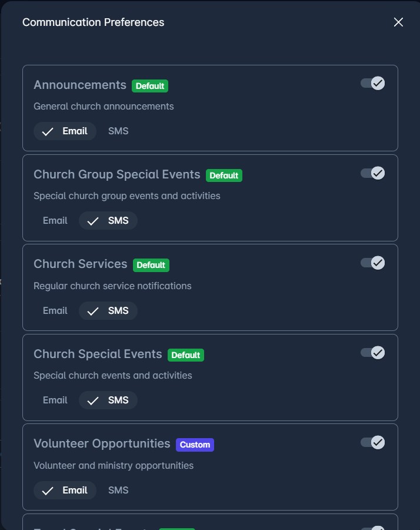Switch off Church Special Events toggle

[x=373, y=353]
